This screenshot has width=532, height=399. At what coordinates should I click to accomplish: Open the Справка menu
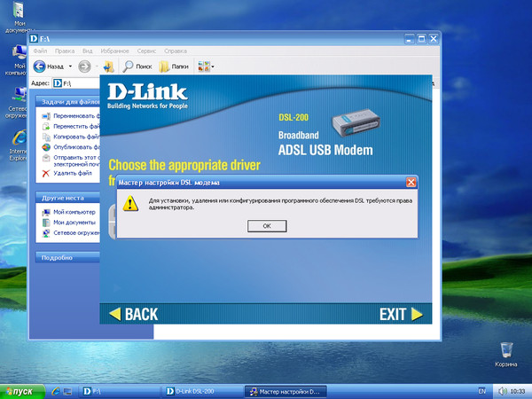(x=176, y=51)
